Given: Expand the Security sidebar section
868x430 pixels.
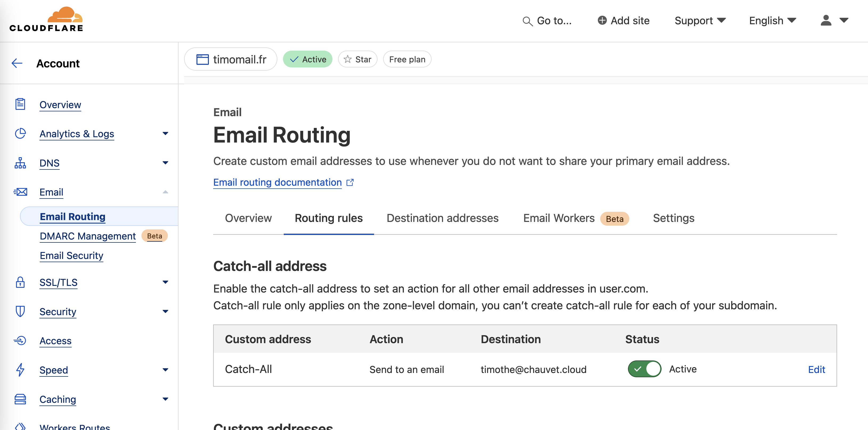Looking at the screenshot, I should click(x=165, y=311).
